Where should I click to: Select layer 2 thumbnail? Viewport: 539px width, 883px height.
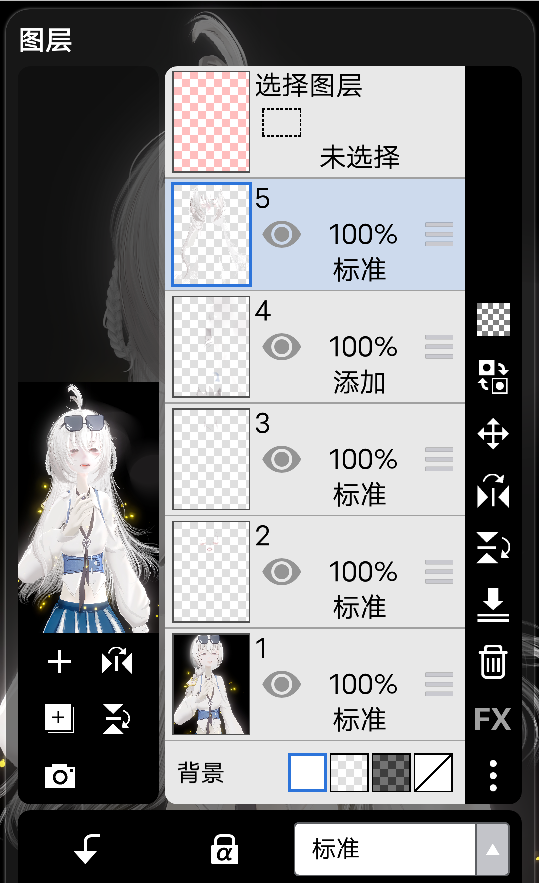[x=211, y=572]
